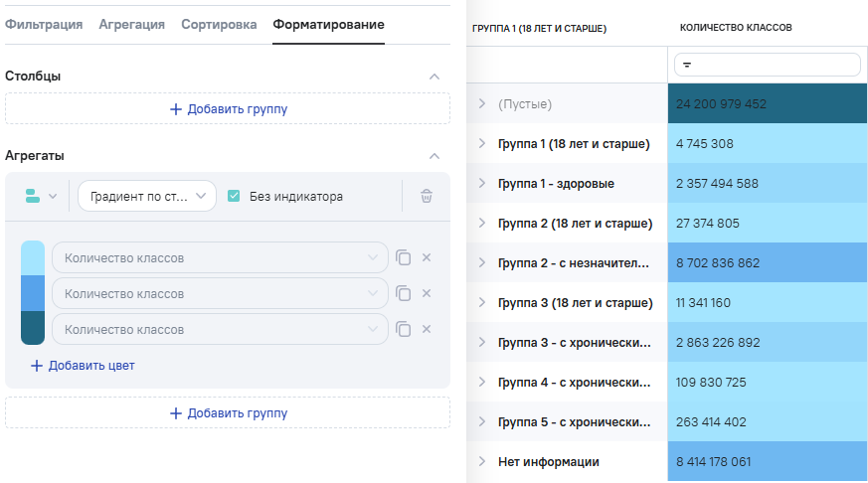Copy the third color row 'Количество классов'
868x483 pixels.
(403, 329)
